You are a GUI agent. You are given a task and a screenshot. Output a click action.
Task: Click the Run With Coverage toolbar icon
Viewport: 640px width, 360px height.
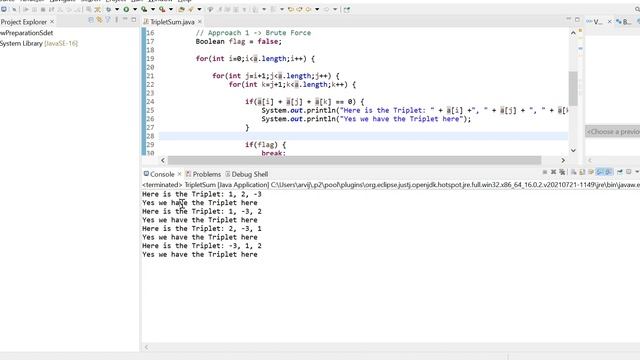[x=144, y=9]
